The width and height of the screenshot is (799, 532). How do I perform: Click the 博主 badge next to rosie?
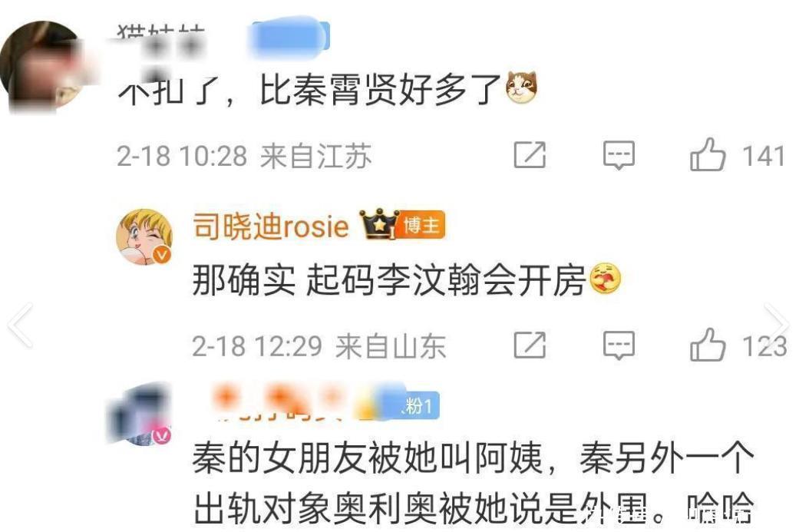[x=421, y=225]
